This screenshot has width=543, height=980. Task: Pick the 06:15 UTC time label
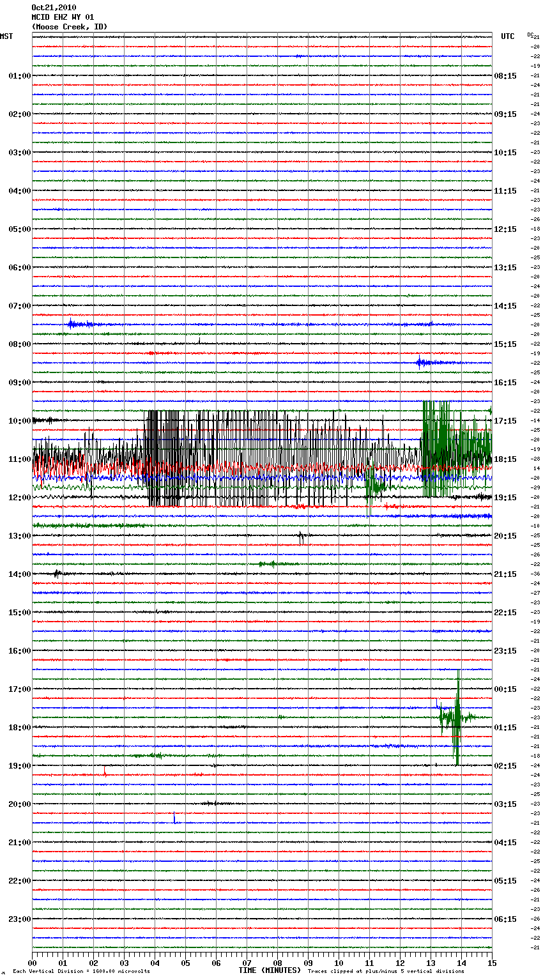[505, 919]
